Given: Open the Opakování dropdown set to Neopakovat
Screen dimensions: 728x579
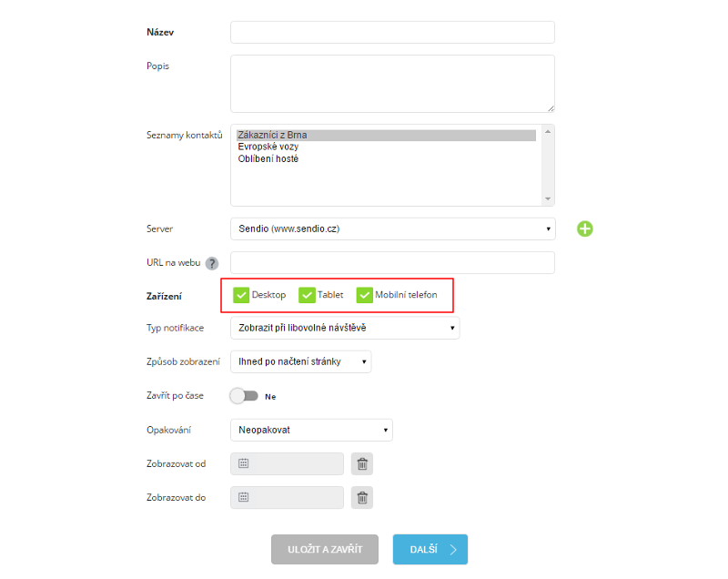Looking at the screenshot, I should tap(311, 430).
